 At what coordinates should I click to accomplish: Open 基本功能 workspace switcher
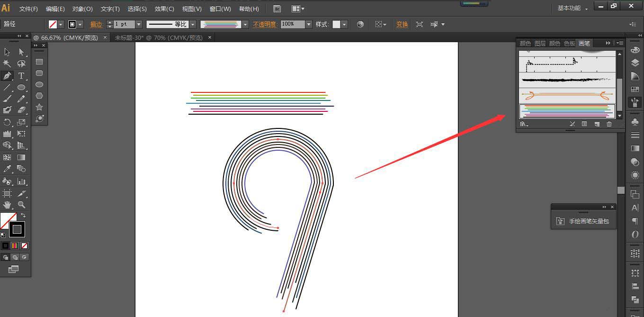pos(572,8)
